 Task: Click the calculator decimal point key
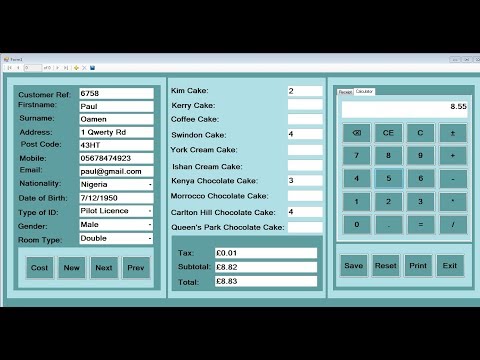click(x=388, y=225)
